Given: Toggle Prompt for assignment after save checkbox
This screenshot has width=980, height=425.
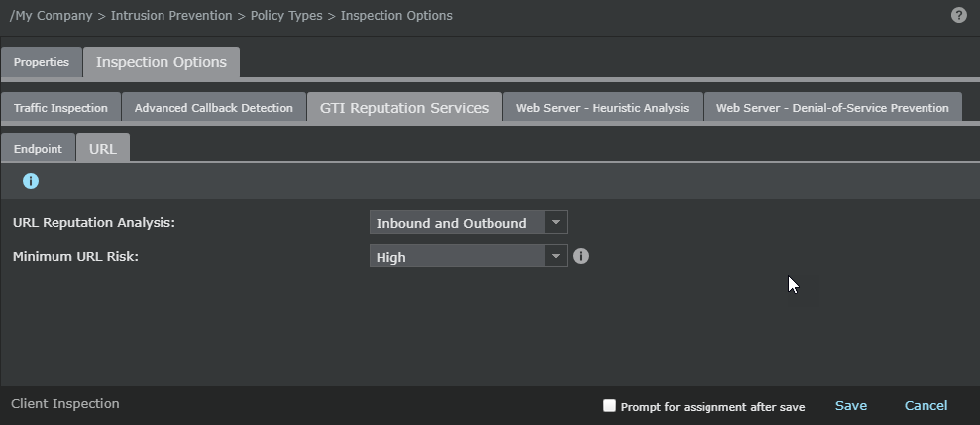Looking at the screenshot, I should click(x=610, y=405).
